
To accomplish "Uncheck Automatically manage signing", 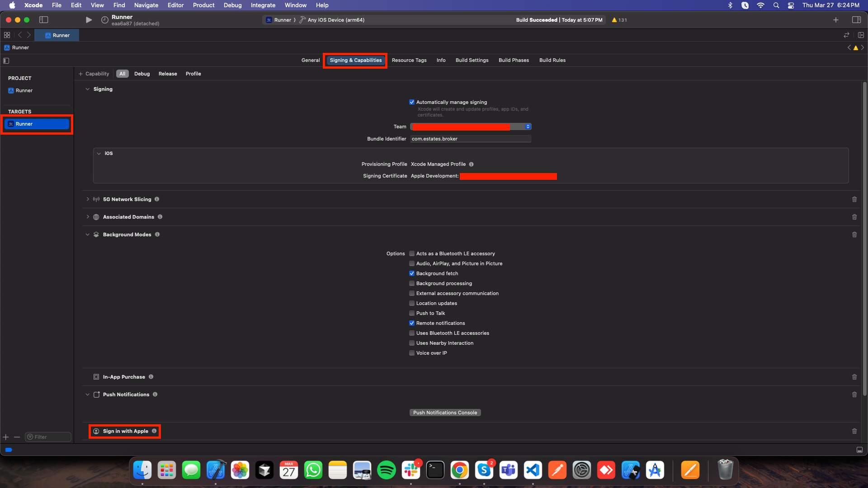I will [412, 102].
